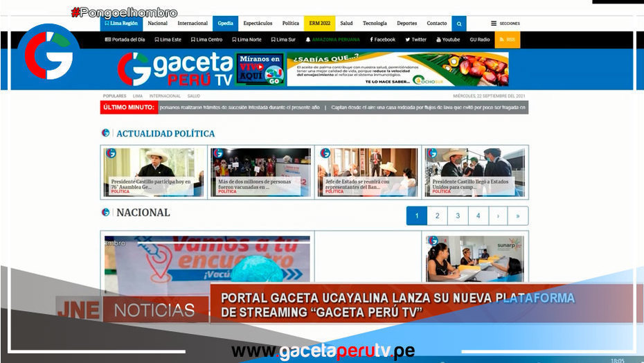
Task: Select the Lima Región tab
Action: coord(121,24)
